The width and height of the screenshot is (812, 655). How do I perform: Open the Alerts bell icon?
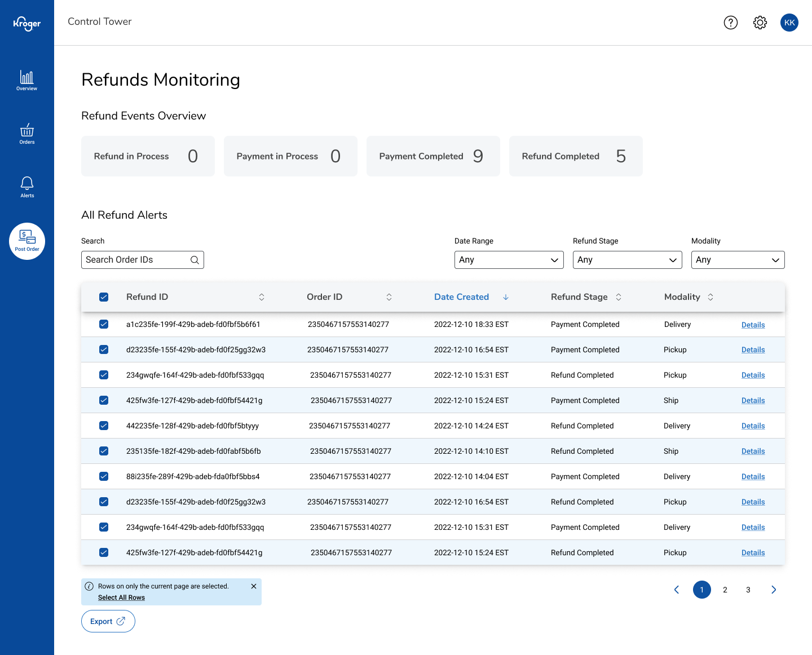click(x=27, y=187)
